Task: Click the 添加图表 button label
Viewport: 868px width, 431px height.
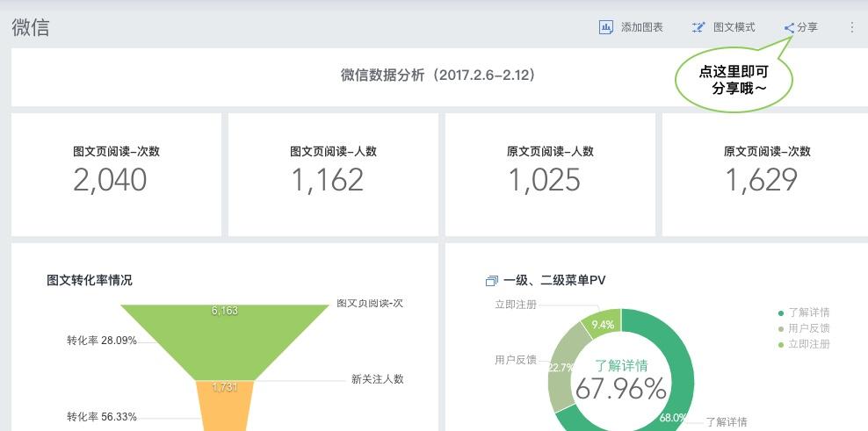Action: pyautogui.click(x=641, y=27)
